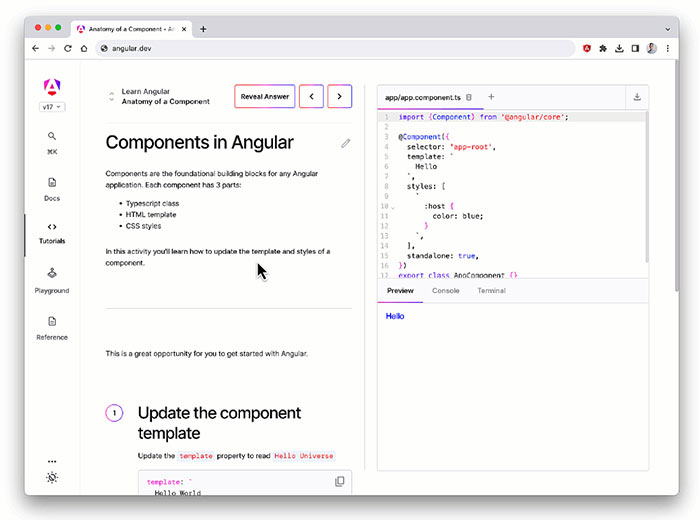Select the Anatomy of a Component browser tab
Image resolution: width=700 pixels, height=520 pixels.
131,29
